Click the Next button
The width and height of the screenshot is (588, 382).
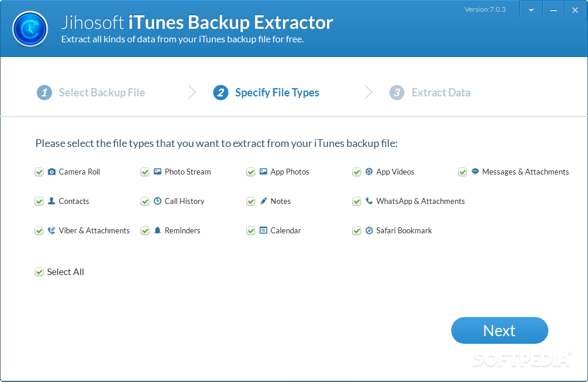click(x=499, y=331)
